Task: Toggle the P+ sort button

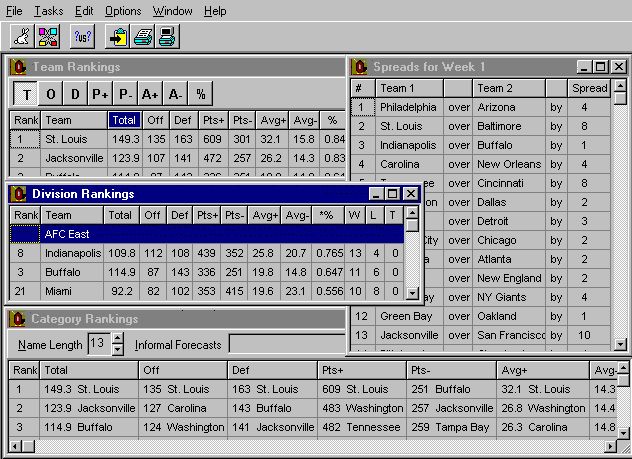Action: [x=100, y=94]
